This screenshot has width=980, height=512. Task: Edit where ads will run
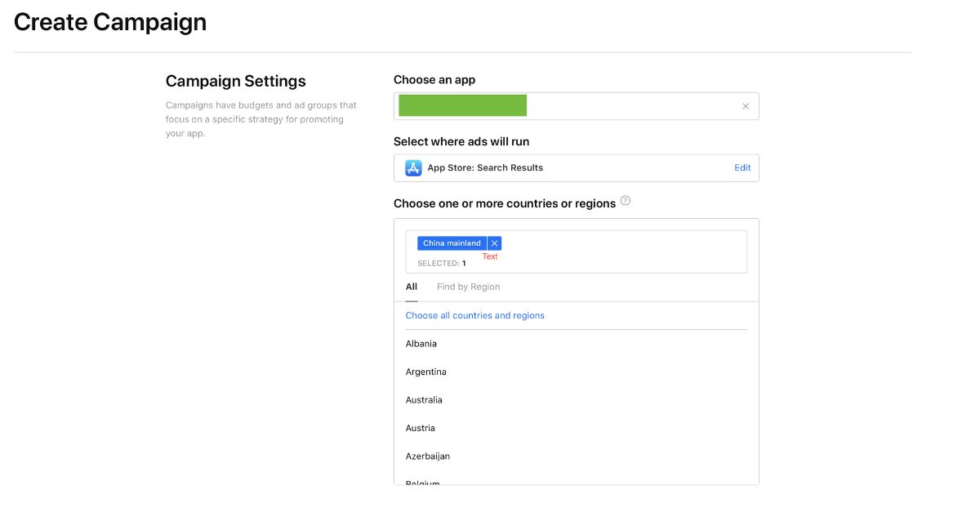click(x=742, y=167)
